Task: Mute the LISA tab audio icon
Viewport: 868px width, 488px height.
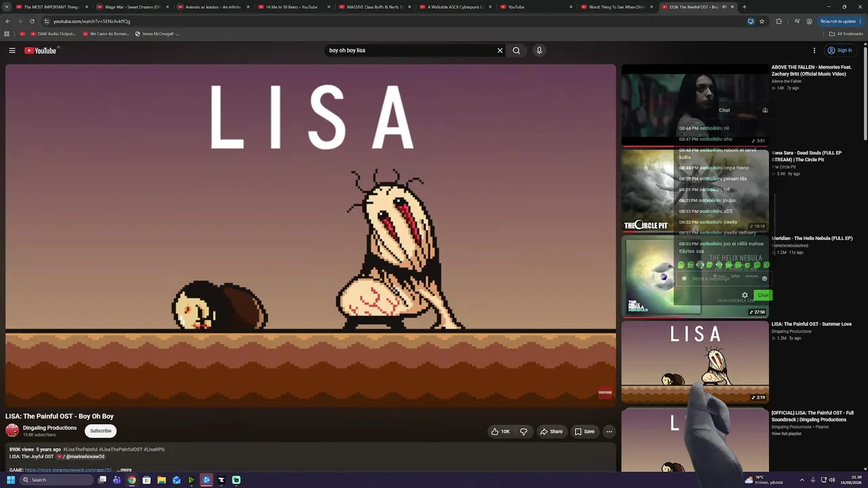Action: [724, 7]
